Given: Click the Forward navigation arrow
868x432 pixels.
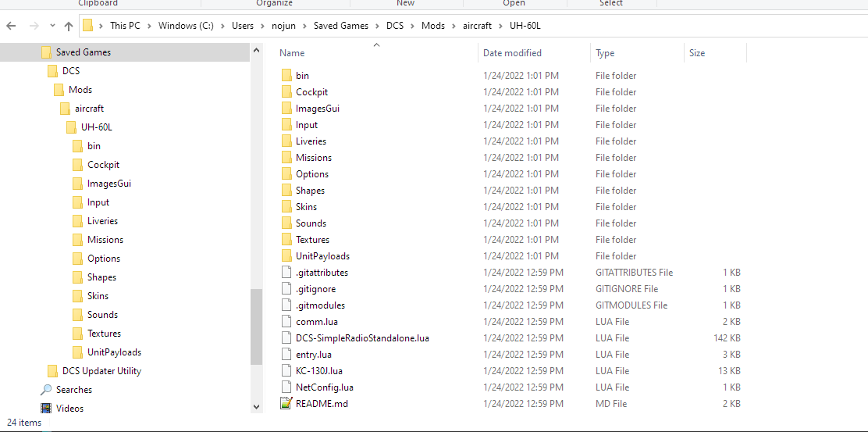Looking at the screenshot, I should (x=34, y=26).
